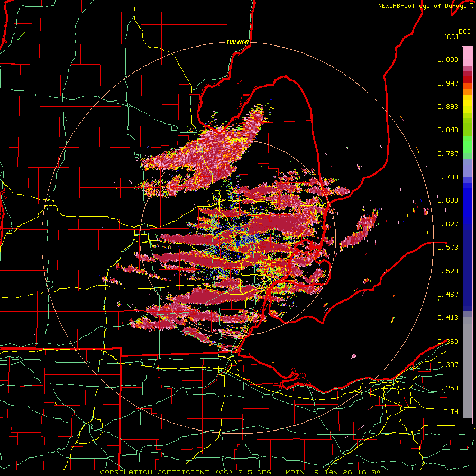Select the 0.360 legend value
This screenshot has width=476, height=476.
click(x=448, y=342)
